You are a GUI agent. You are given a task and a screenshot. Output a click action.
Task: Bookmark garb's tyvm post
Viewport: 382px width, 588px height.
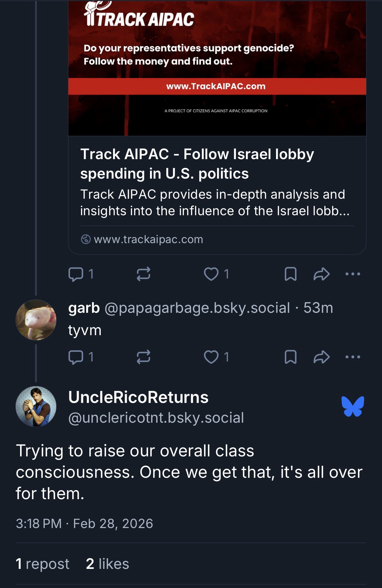point(290,357)
